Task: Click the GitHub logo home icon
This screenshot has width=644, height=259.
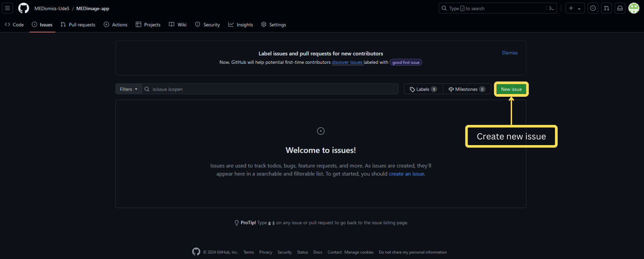Action: coord(24,8)
